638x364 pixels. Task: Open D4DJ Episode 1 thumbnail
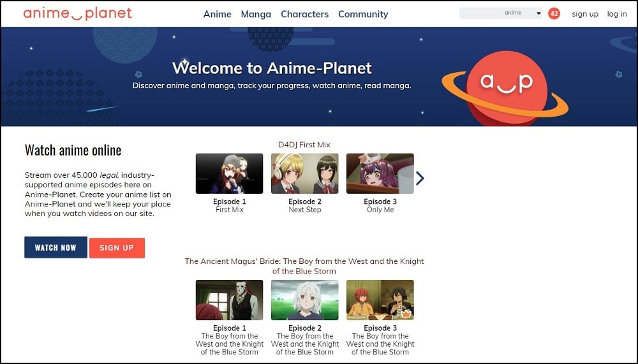229,173
